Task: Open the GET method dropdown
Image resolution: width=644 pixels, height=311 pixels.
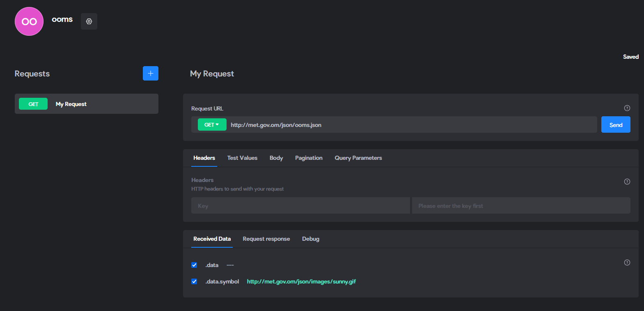Action: (212, 124)
